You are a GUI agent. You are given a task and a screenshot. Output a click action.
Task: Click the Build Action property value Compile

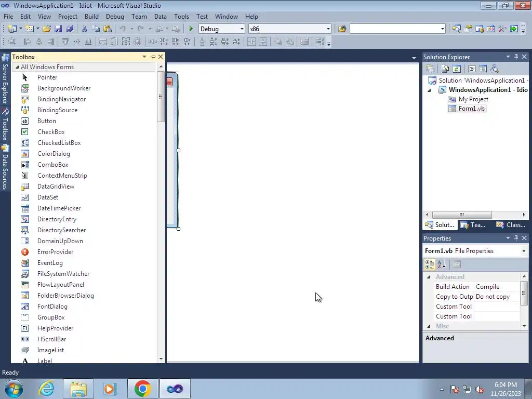(x=497, y=287)
